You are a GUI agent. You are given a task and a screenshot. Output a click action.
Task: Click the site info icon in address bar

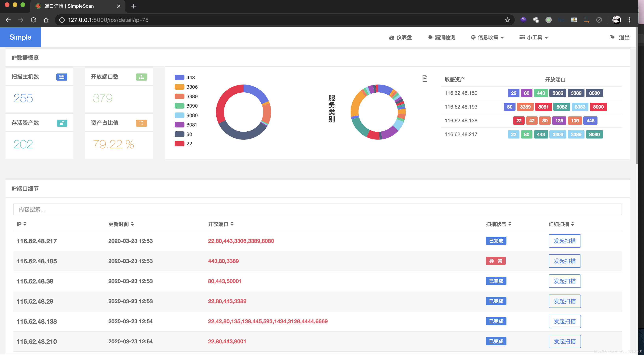[62, 20]
